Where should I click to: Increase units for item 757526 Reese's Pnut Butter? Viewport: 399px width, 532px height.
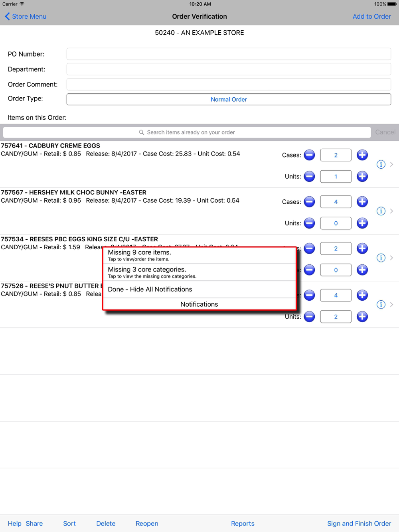tap(362, 317)
